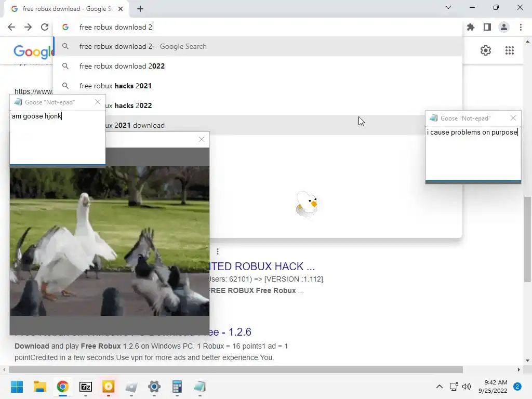
Task: Close the goose photo popup window
Action: (x=202, y=139)
